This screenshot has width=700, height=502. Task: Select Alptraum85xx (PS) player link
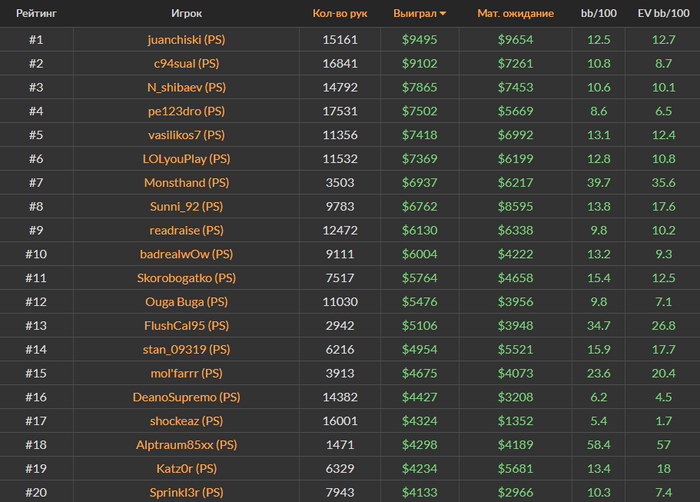186,444
